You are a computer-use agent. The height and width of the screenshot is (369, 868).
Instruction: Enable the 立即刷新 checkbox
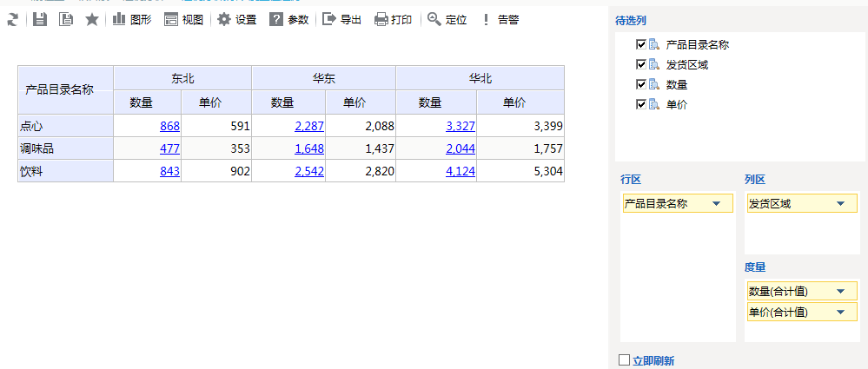click(x=625, y=360)
